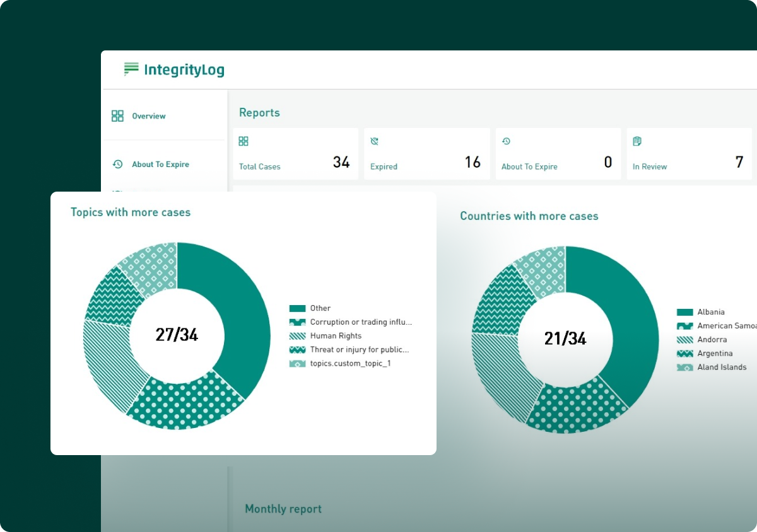Click the Expired crossed-bell icon

tap(375, 141)
